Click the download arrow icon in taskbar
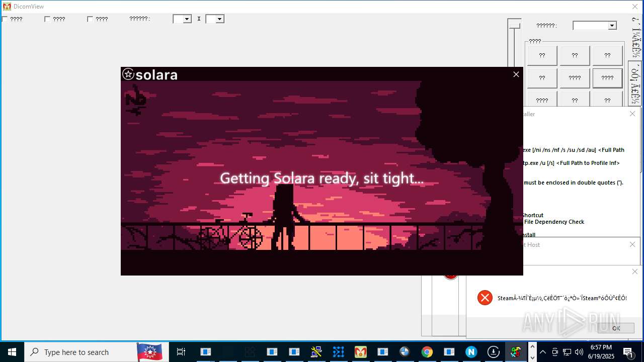This screenshot has height=362, width=644. point(494,352)
